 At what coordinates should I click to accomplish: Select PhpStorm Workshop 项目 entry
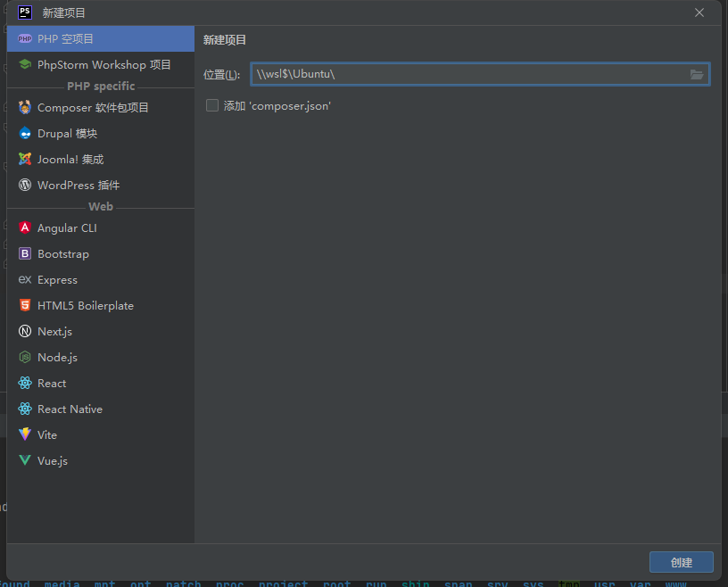pyautogui.click(x=101, y=64)
